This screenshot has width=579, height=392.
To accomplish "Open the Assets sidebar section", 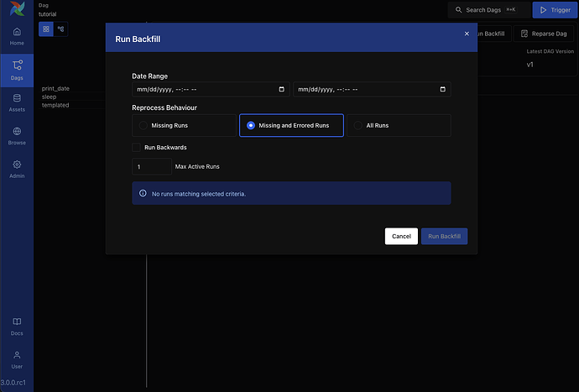I will point(17,102).
